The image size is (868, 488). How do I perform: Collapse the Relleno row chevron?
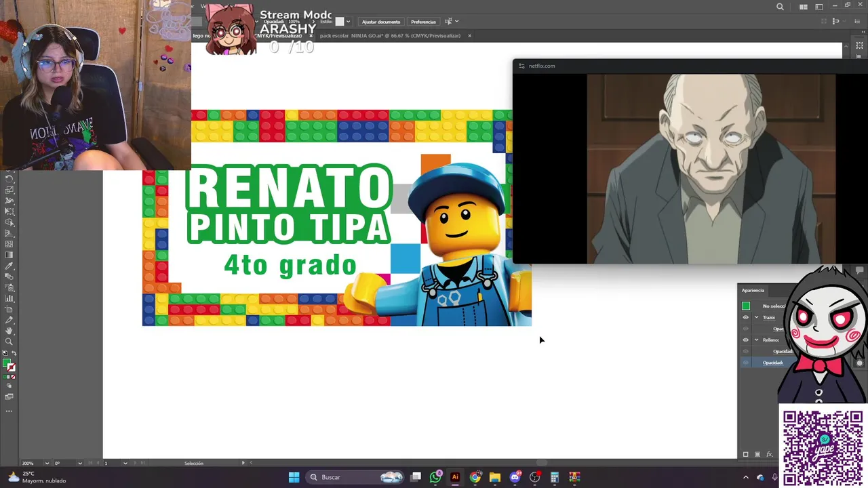[756, 340]
